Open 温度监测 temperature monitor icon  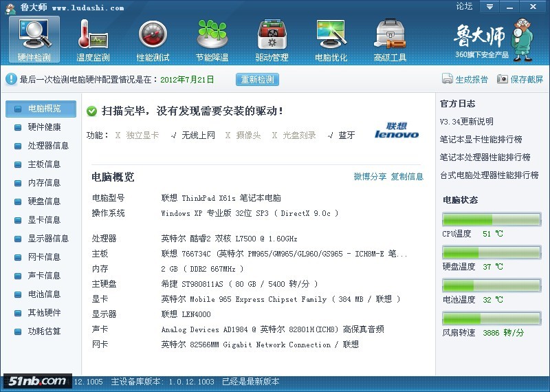93,39
